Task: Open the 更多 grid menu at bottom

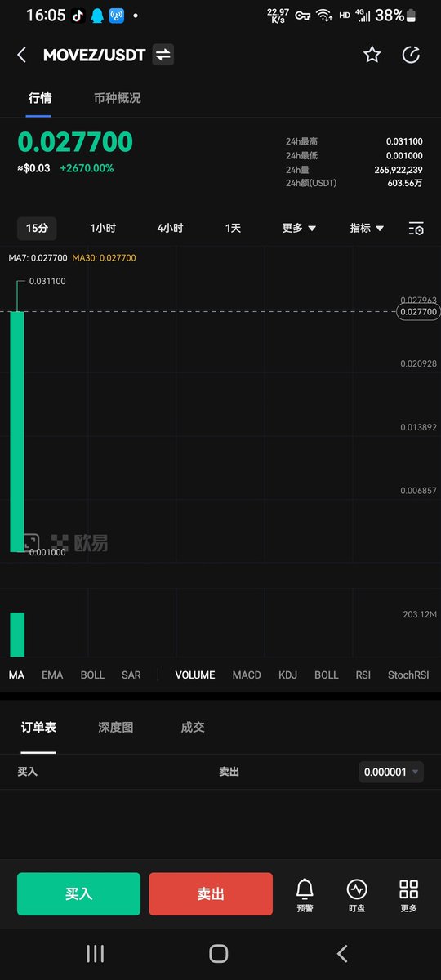Action: (x=409, y=895)
